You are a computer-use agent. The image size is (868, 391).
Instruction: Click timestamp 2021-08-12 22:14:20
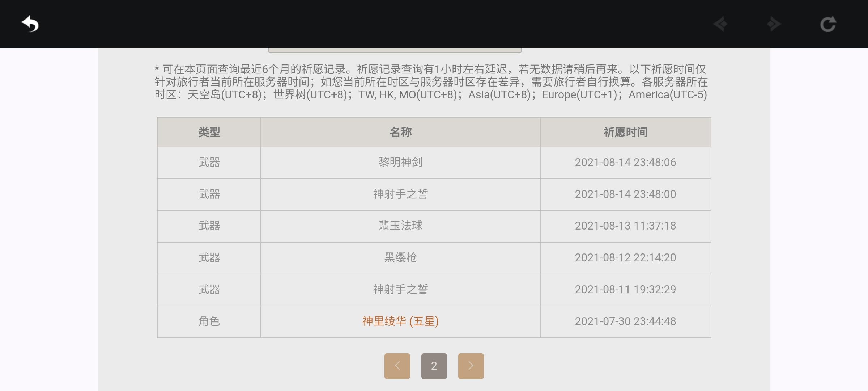625,257
